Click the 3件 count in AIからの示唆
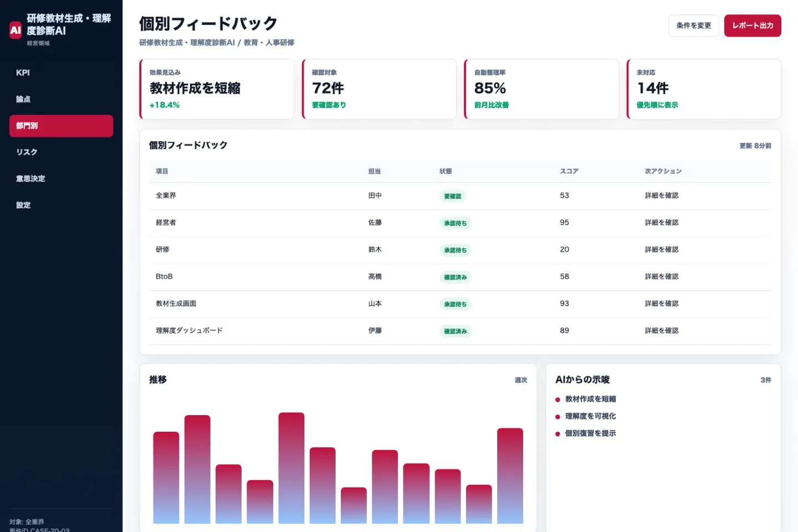Screen dimensions: 798x532 (766, 380)
